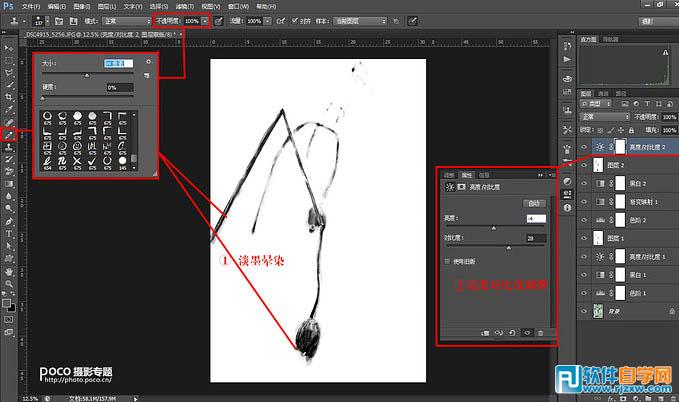Image resolution: width=679 pixels, height=402 pixels.
Task: Open the 编辑(E) menu
Action: (57, 6)
